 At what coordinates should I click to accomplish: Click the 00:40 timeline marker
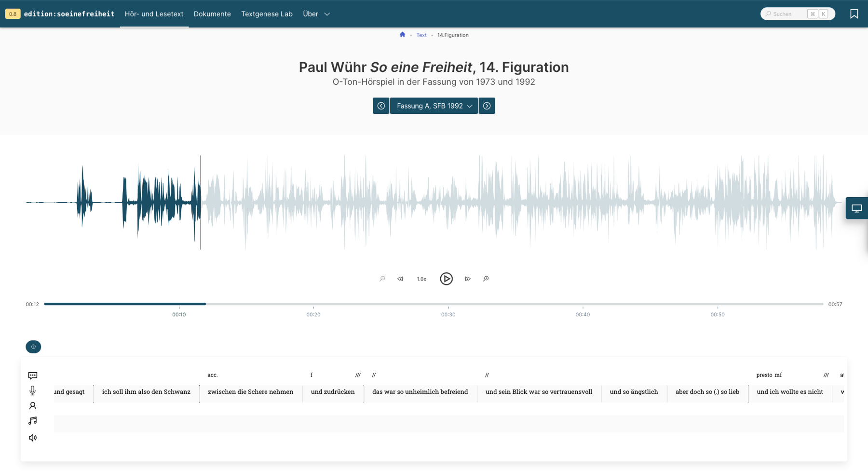583,314
